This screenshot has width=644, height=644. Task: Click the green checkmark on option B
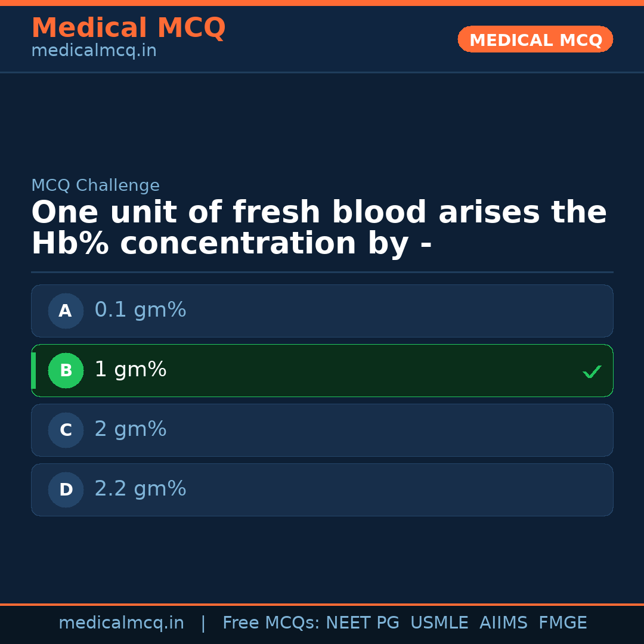pos(592,371)
